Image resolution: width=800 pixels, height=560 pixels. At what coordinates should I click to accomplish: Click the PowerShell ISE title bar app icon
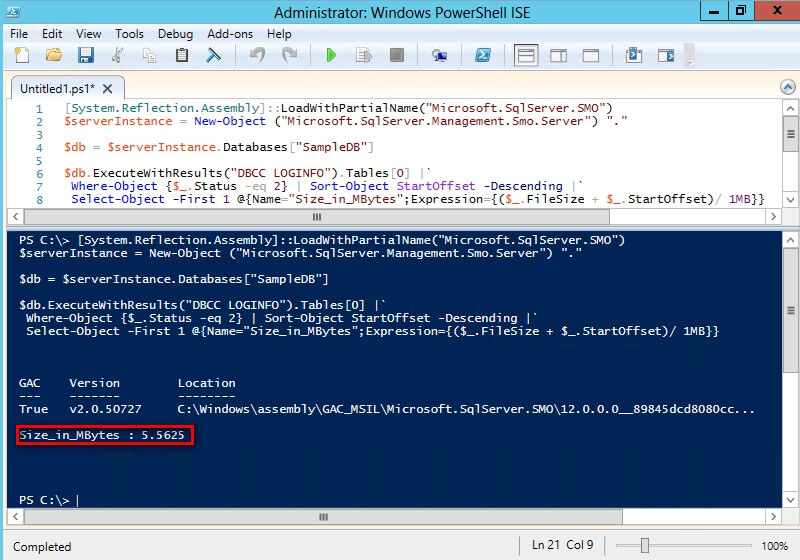point(14,12)
